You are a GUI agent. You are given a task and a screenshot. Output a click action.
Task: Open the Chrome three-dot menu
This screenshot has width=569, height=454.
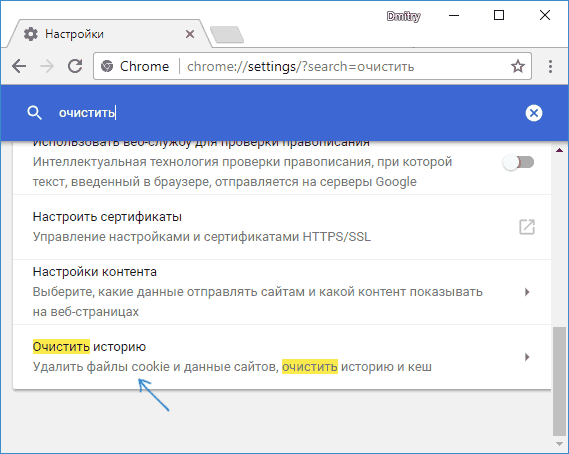(x=550, y=67)
